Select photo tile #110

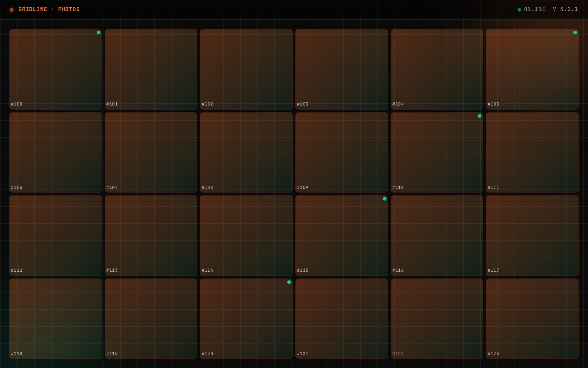pos(437,152)
